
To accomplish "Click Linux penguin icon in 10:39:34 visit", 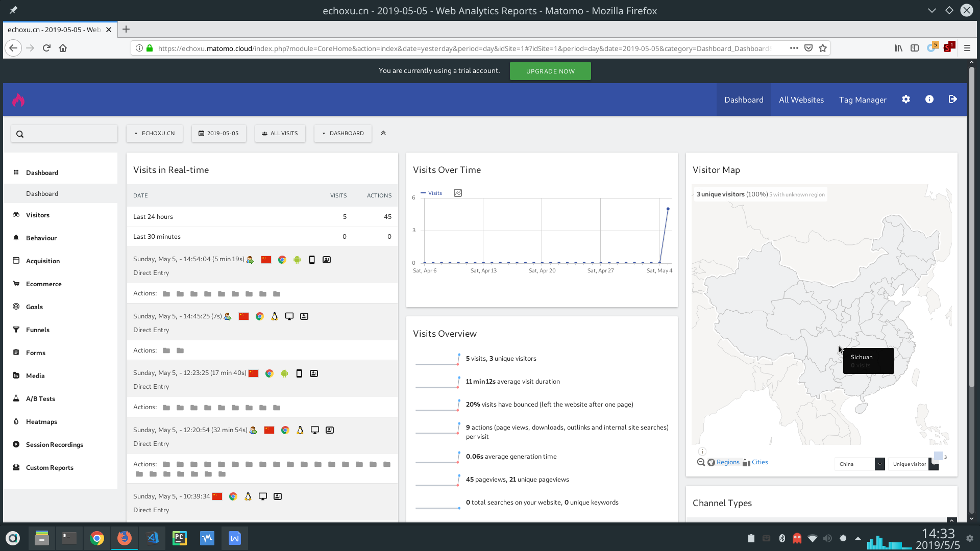I will [x=248, y=496].
